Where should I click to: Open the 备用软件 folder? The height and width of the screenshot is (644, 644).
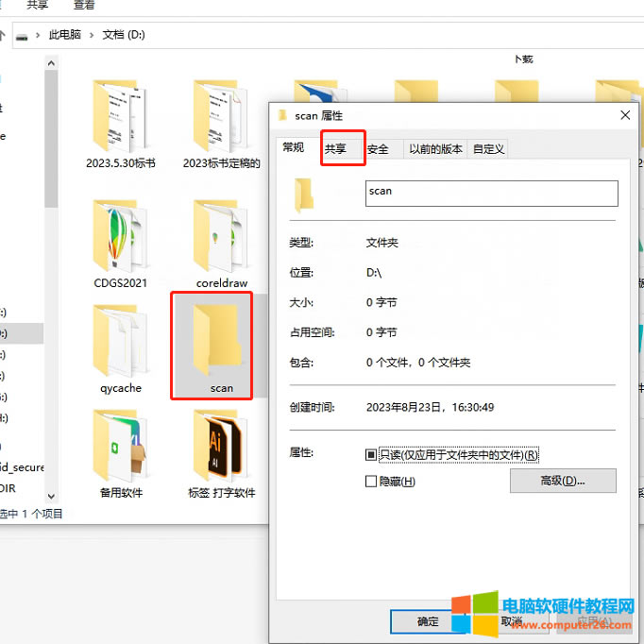click(120, 454)
